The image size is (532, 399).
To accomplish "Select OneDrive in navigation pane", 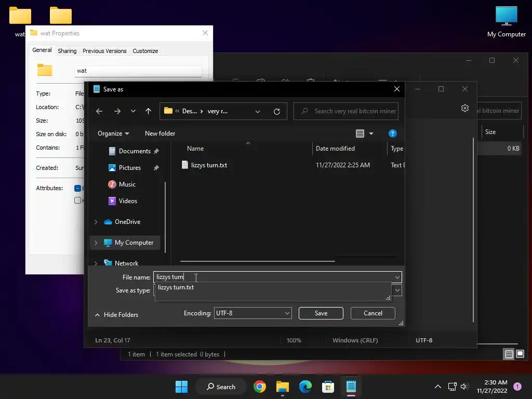I will click(127, 221).
